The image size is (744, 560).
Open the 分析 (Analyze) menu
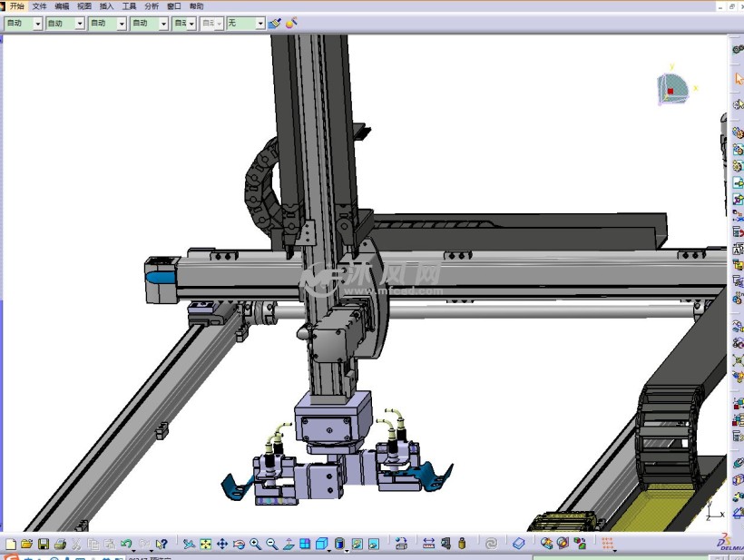152,6
